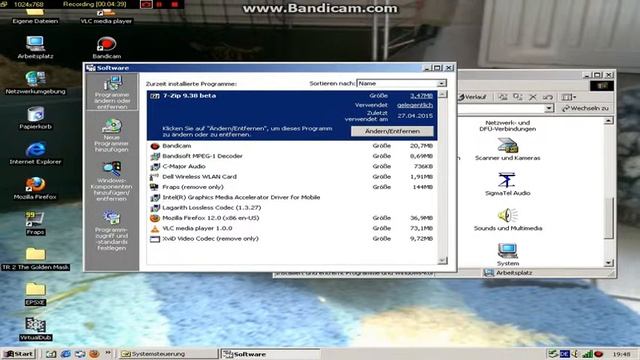This screenshot has height=360, width=640.
Task: Select Lagarith Lossless Codec (1.3.27) entry
Action: (292, 208)
